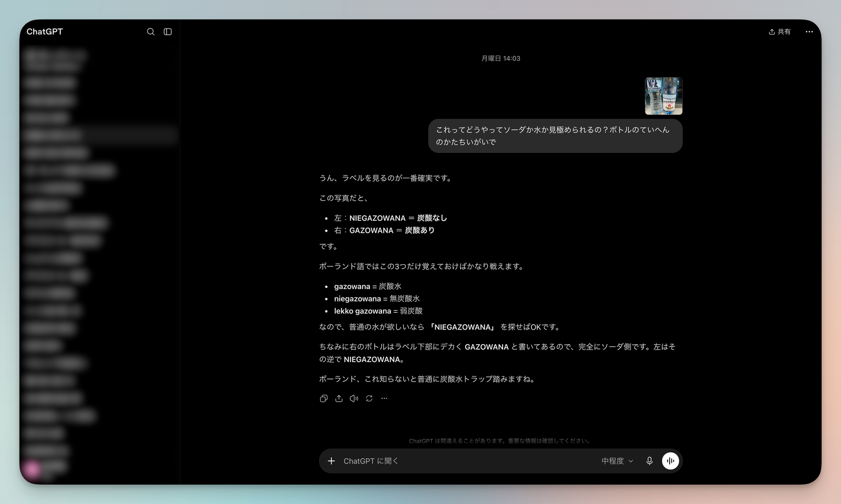
Task: Start voice mode with waveform button
Action: (671, 461)
